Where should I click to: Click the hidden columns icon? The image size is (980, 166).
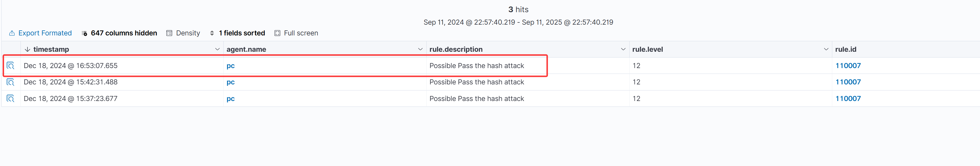(x=85, y=33)
